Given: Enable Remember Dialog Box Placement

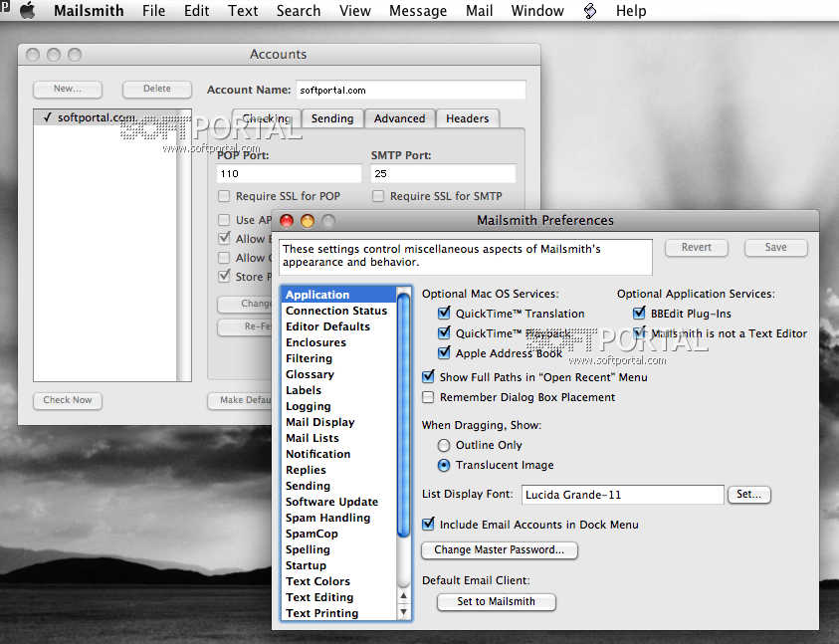Looking at the screenshot, I should [428, 397].
